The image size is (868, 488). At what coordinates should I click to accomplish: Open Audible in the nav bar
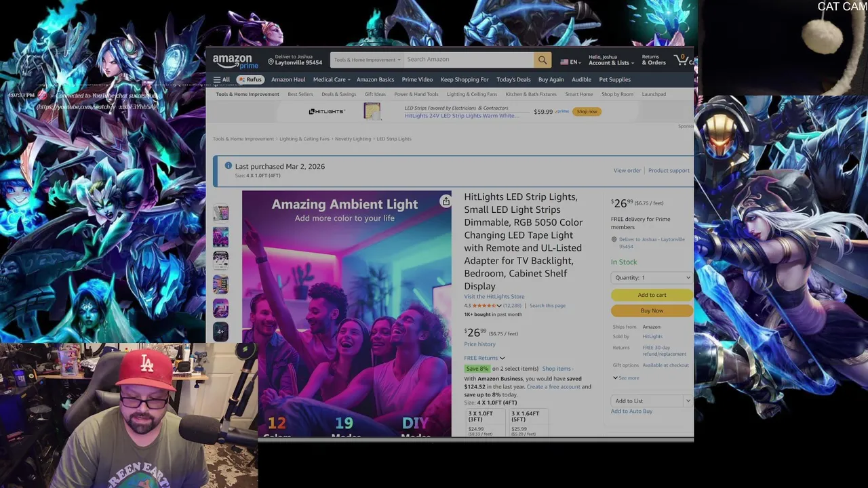point(581,79)
